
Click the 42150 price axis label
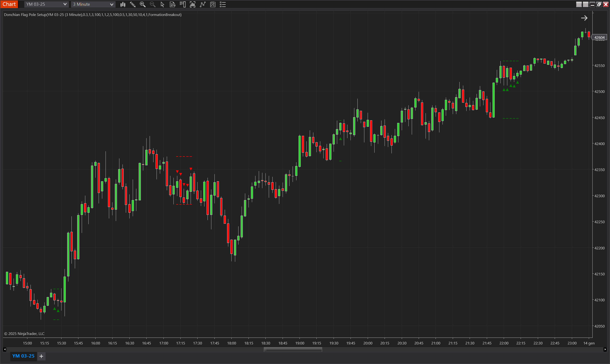tap(599, 274)
